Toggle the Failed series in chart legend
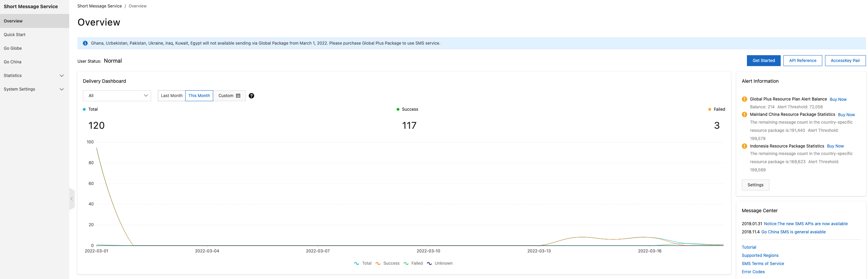This screenshot has height=279, width=868. 413,263
